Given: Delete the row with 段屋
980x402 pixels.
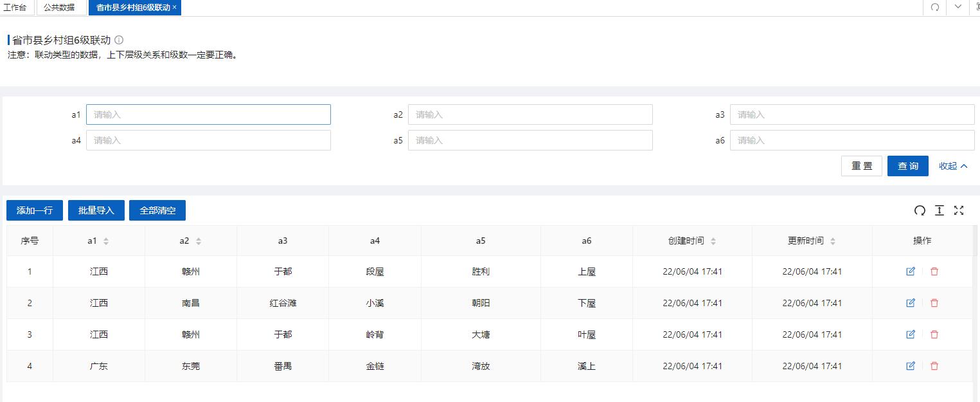Looking at the screenshot, I should [934, 271].
